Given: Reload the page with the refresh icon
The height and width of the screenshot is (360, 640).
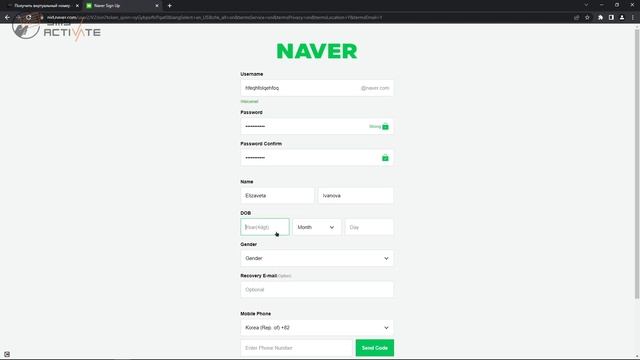Looking at the screenshot, I should click(x=29, y=18).
